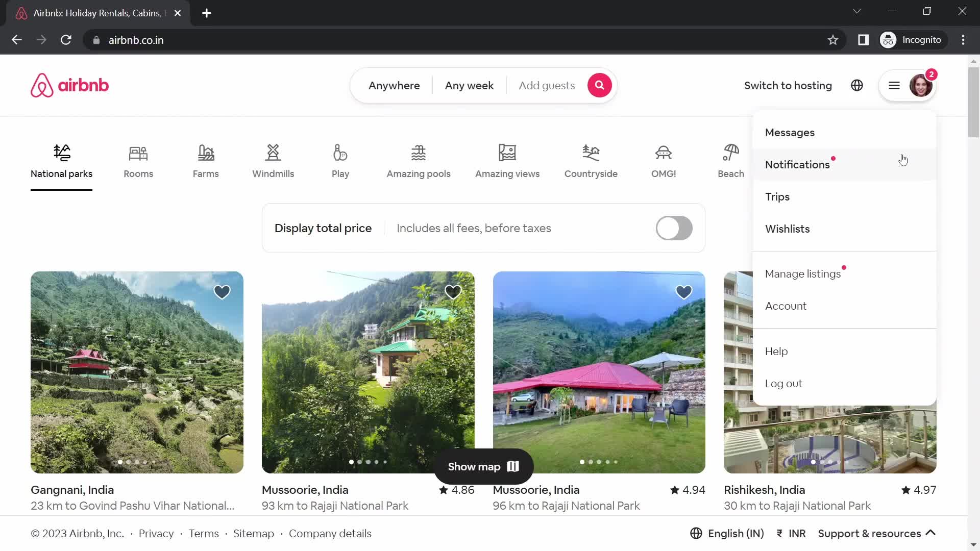
Task: Enable the Display total price switch
Action: 674,228
